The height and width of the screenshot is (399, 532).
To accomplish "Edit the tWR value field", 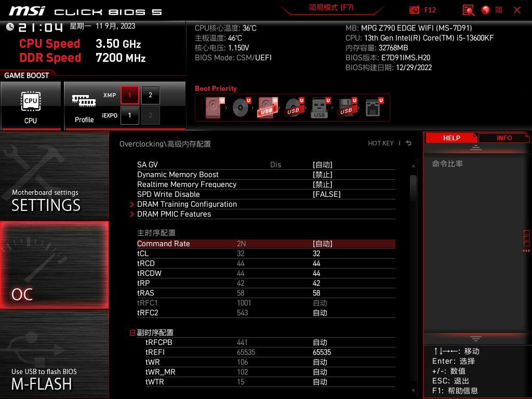I will tap(320, 362).
